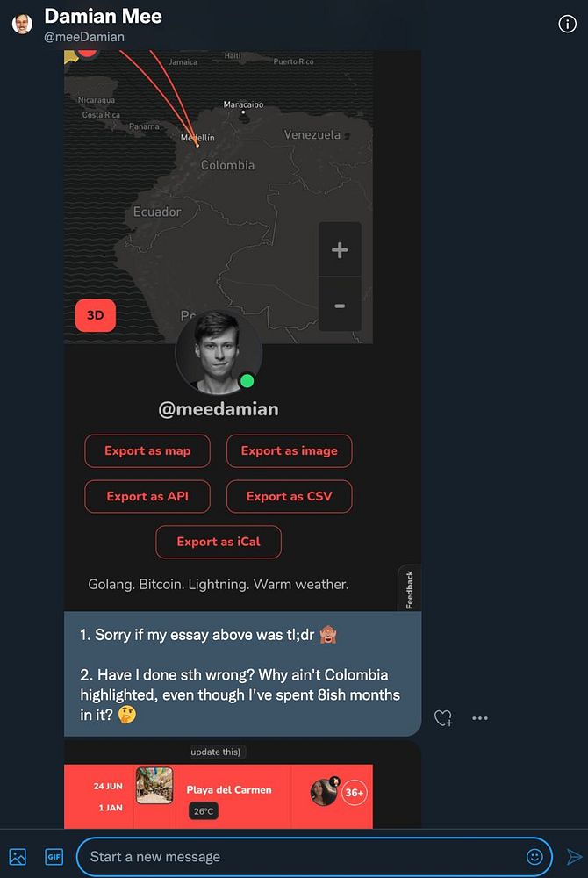The width and height of the screenshot is (588, 878).
Task: Attach a photo with the image icon
Action: (18, 857)
